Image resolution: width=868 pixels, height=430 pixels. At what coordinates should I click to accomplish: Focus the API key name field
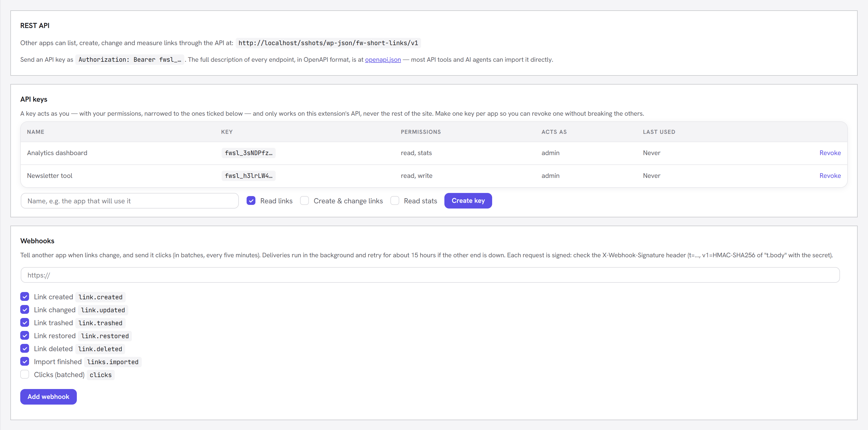(x=130, y=201)
